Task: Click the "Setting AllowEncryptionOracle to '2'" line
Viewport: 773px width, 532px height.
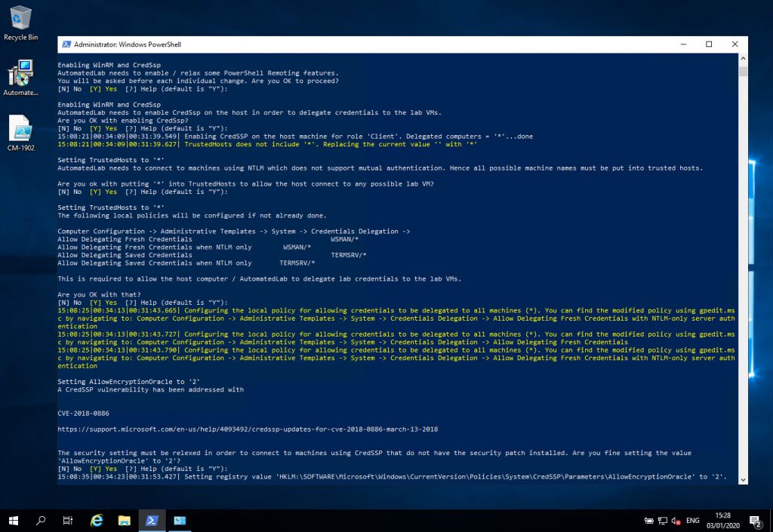Action: 128,382
